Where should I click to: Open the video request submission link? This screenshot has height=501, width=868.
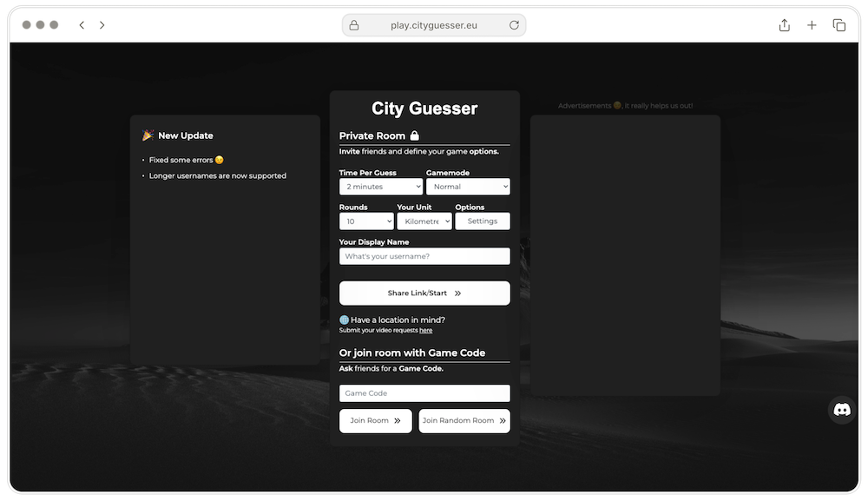point(425,330)
